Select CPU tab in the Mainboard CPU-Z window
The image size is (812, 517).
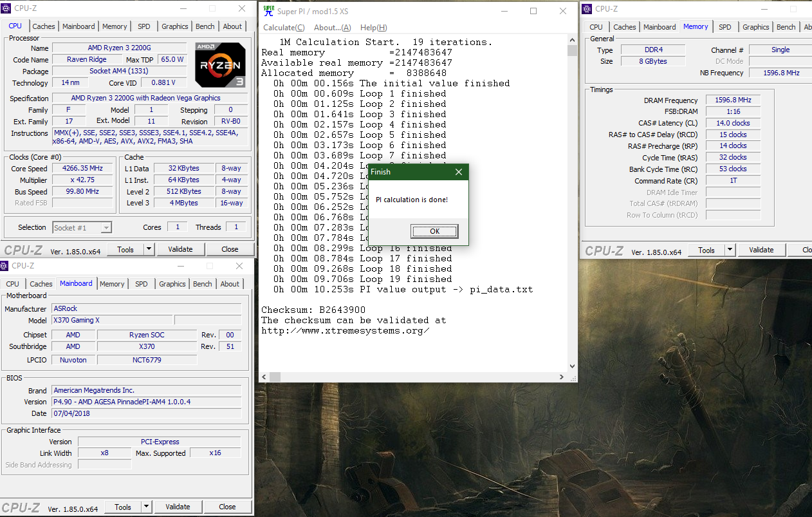point(13,284)
